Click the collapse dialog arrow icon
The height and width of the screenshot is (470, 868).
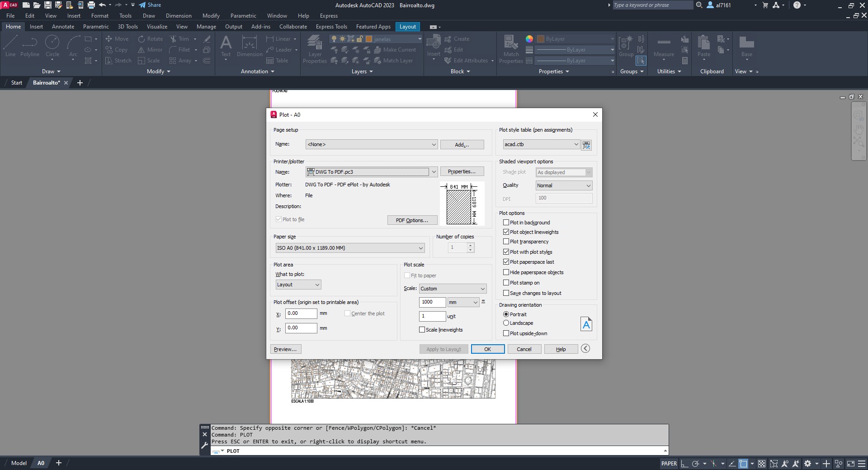tap(585, 348)
